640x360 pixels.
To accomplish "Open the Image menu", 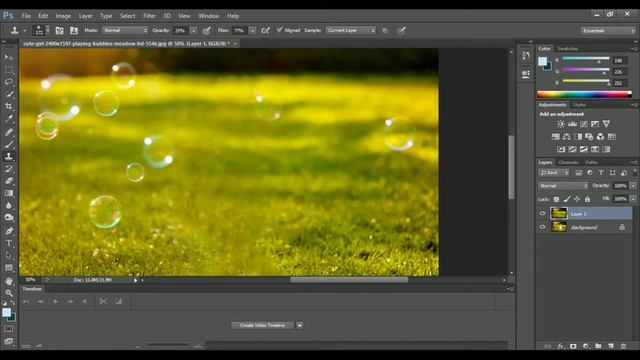I will tap(63, 16).
